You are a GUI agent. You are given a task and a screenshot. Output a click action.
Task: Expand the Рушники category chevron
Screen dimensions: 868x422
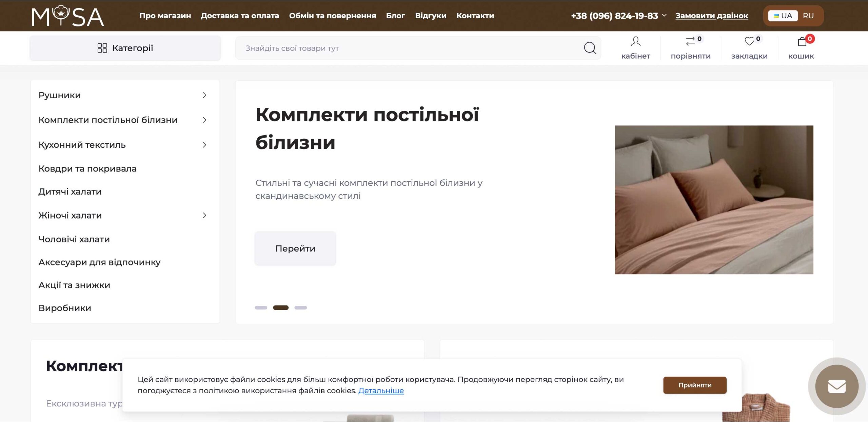pyautogui.click(x=204, y=95)
